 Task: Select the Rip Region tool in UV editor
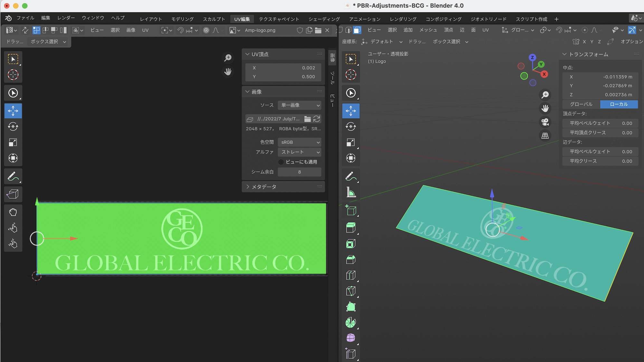coord(13,194)
